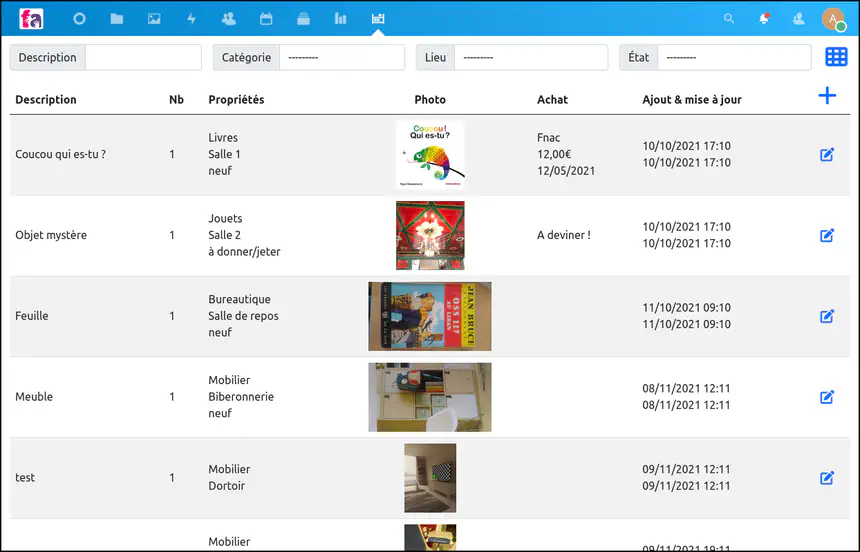Screen dimensions: 860x552
Task: Open the notifications bell
Action: (x=764, y=19)
